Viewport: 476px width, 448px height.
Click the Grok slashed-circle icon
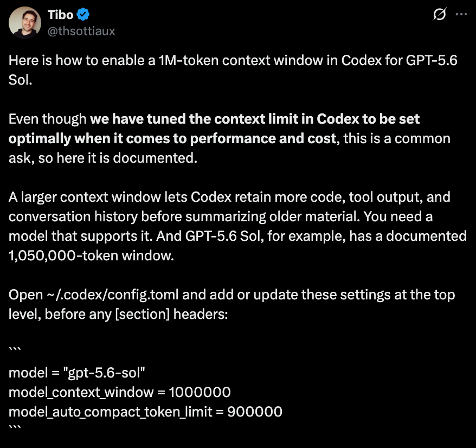pos(439,14)
